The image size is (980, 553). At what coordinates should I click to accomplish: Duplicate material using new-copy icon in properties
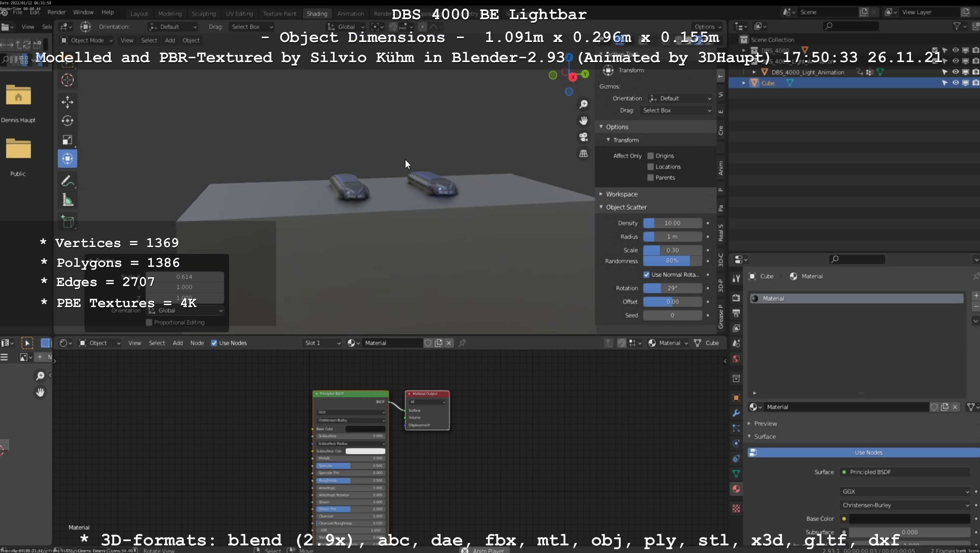(x=945, y=407)
